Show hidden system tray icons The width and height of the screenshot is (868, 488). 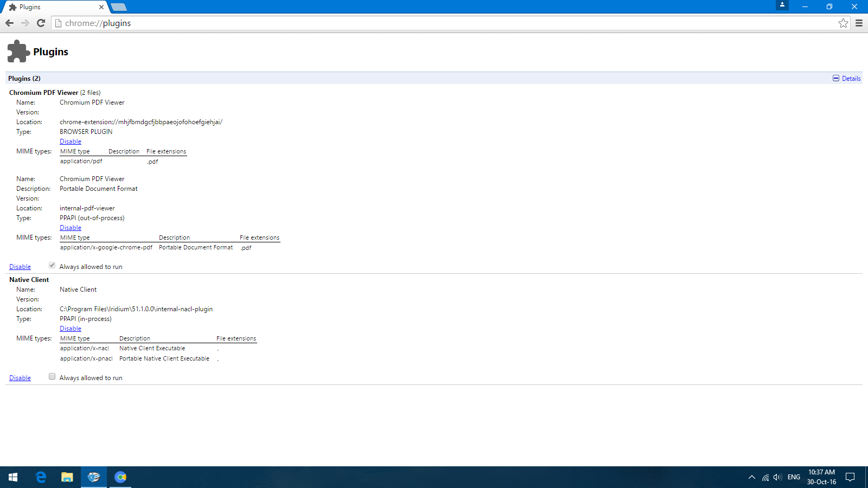[x=751, y=477]
